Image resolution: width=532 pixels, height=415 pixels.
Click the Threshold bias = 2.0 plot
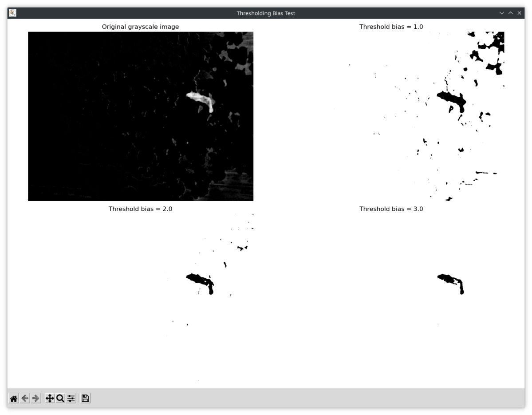pos(141,299)
